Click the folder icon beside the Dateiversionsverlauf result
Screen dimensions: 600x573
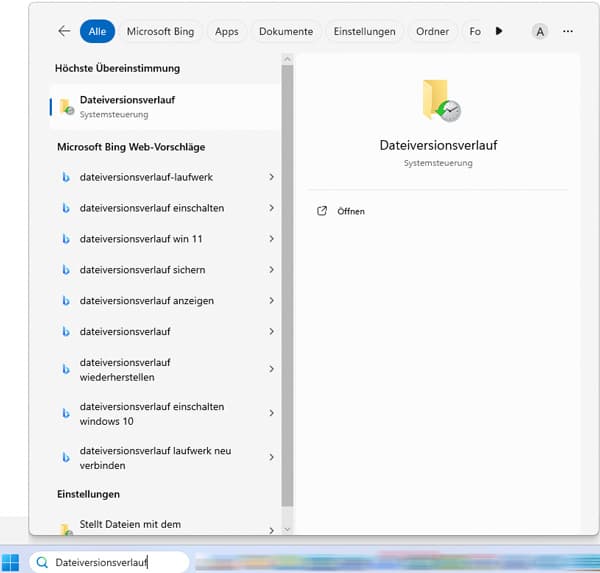67,107
